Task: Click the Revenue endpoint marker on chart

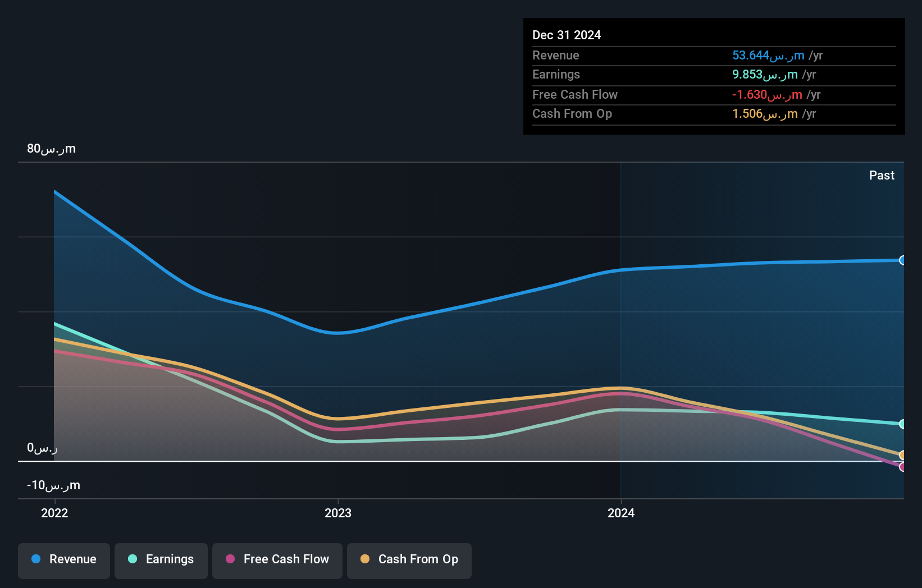Action: (x=902, y=260)
